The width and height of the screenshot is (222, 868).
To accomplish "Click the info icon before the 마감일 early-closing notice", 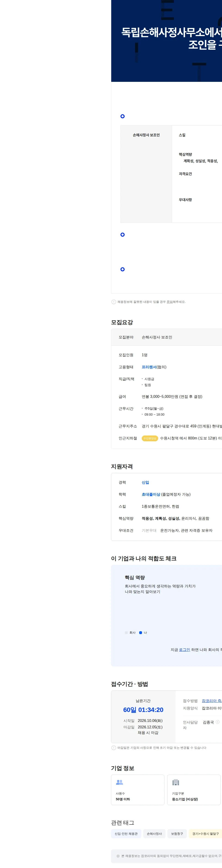I will 114,748.
